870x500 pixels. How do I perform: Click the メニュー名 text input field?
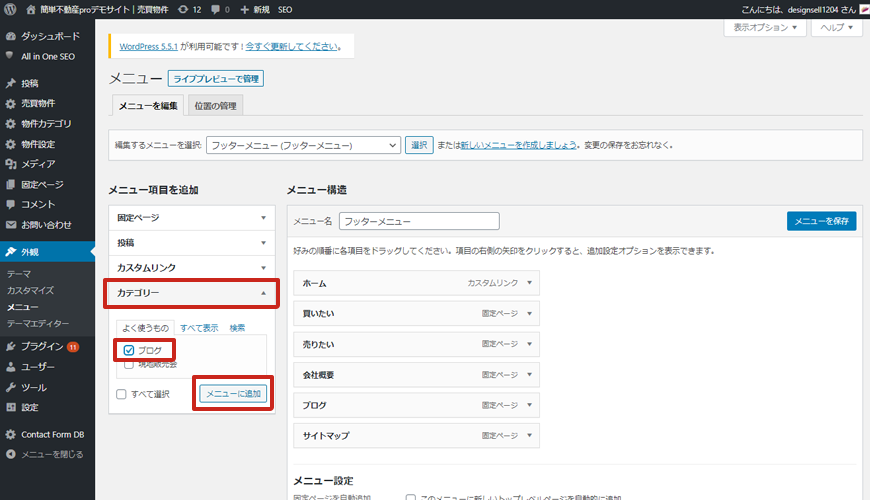click(x=418, y=221)
